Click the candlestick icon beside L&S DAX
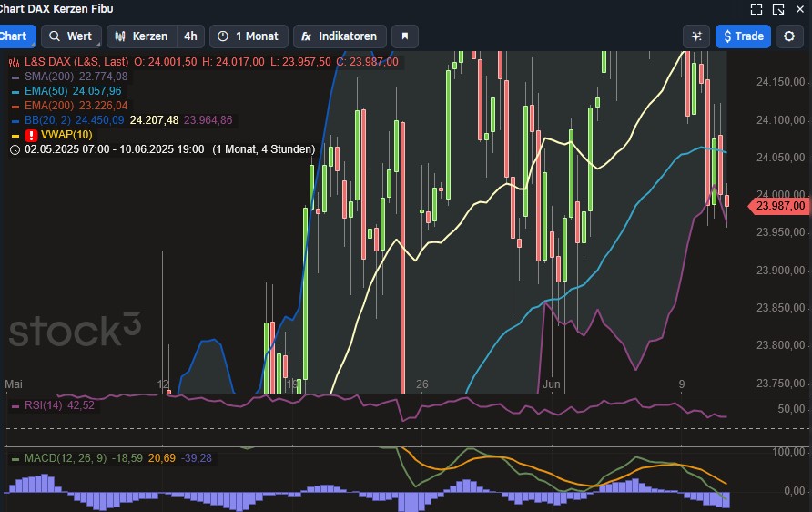This screenshot has height=512, width=812. tap(15, 62)
